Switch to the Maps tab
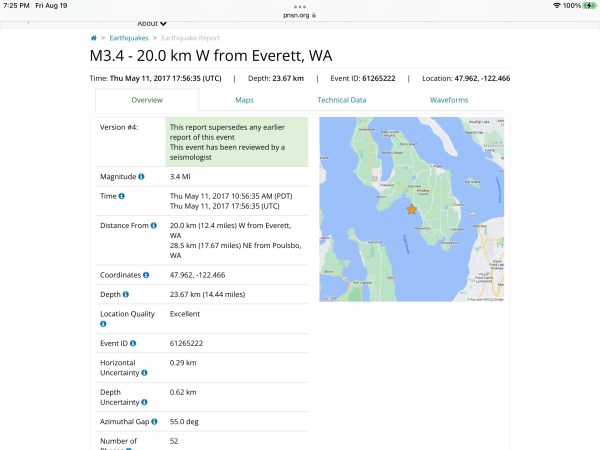Viewport: 600px width, 450px height. (x=244, y=100)
